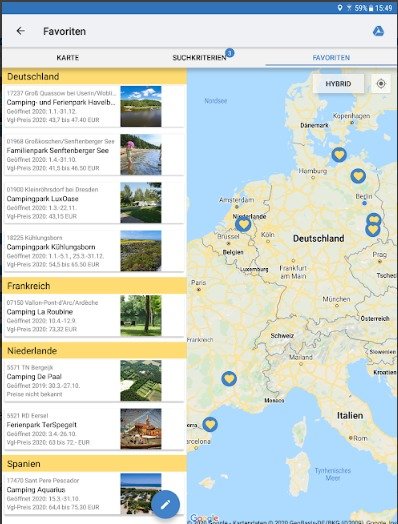Select heart marker in Niederlande
The image size is (398, 524).
(243, 224)
